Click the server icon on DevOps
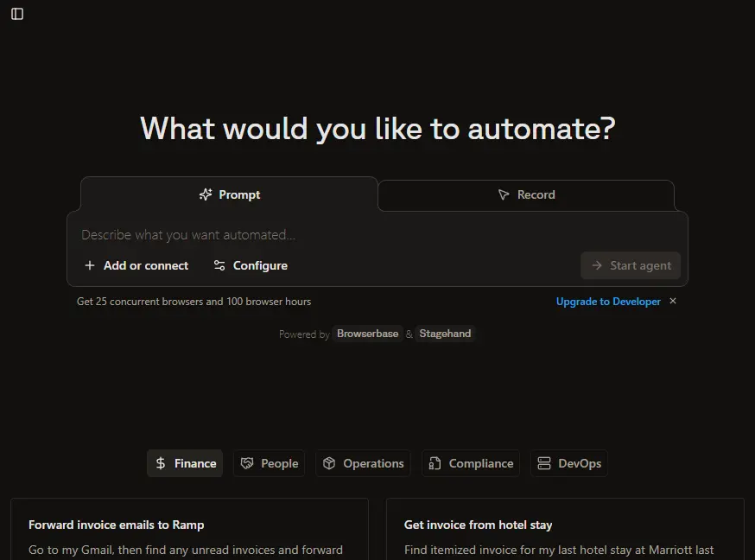Image resolution: width=755 pixels, height=560 pixels. pos(544,463)
